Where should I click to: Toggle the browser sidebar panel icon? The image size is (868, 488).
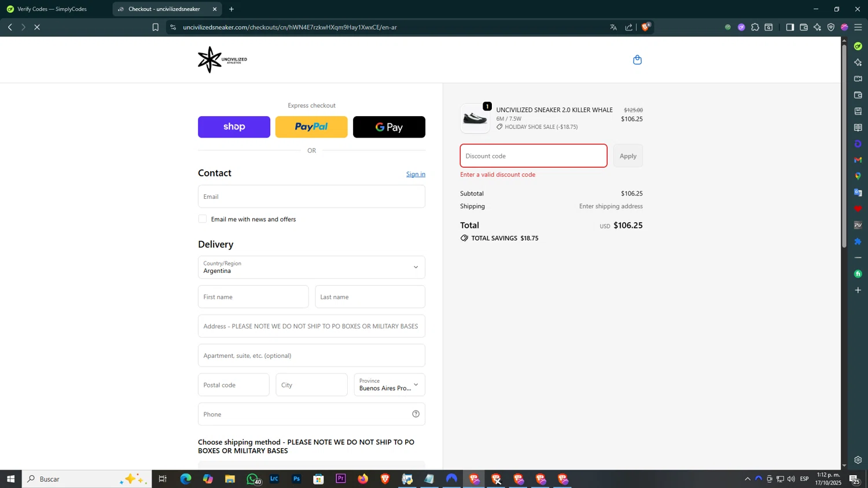[x=790, y=27]
